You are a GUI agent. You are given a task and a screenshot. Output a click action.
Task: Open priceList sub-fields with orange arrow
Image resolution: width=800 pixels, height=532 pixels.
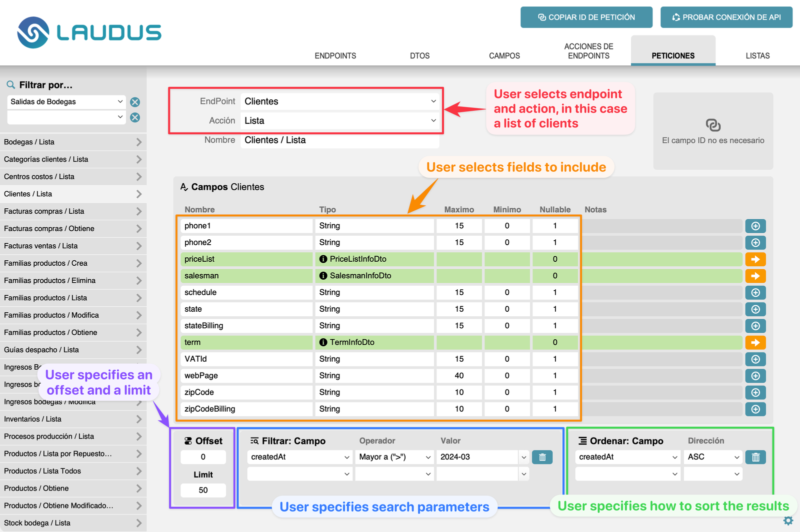click(x=755, y=259)
